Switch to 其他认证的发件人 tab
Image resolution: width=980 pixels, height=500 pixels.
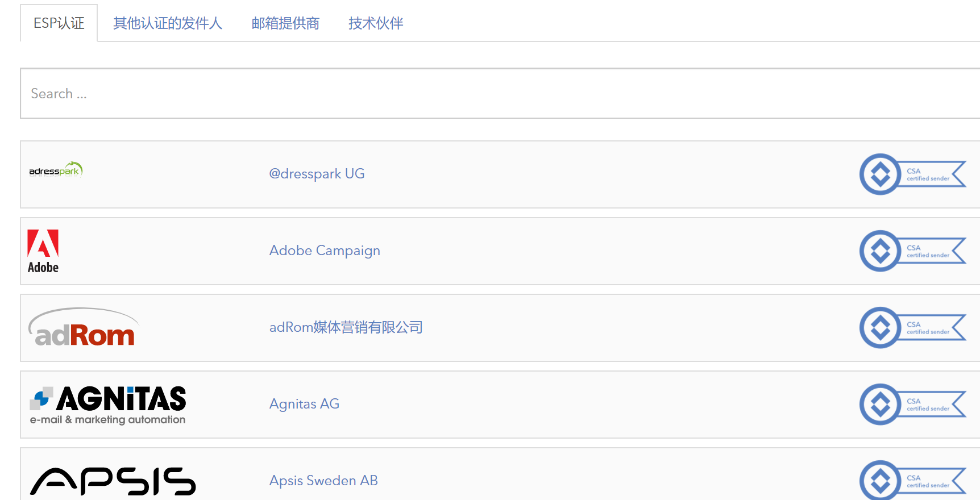168,23
